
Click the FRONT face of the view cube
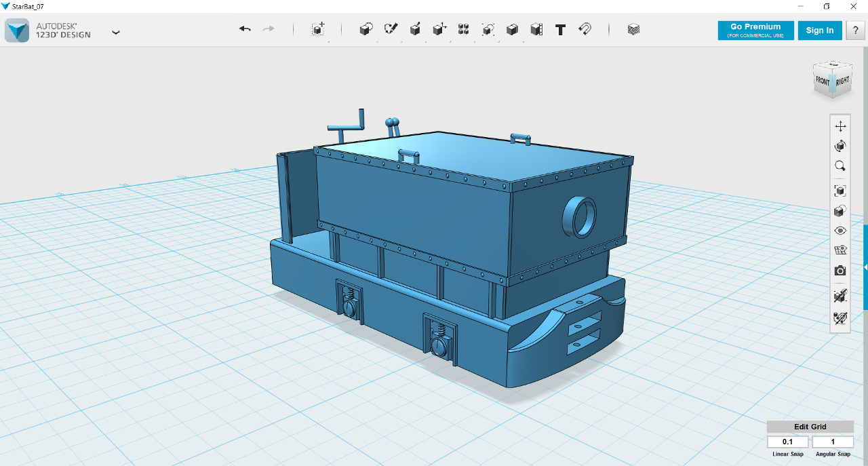pyautogui.click(x=823, y=81)
